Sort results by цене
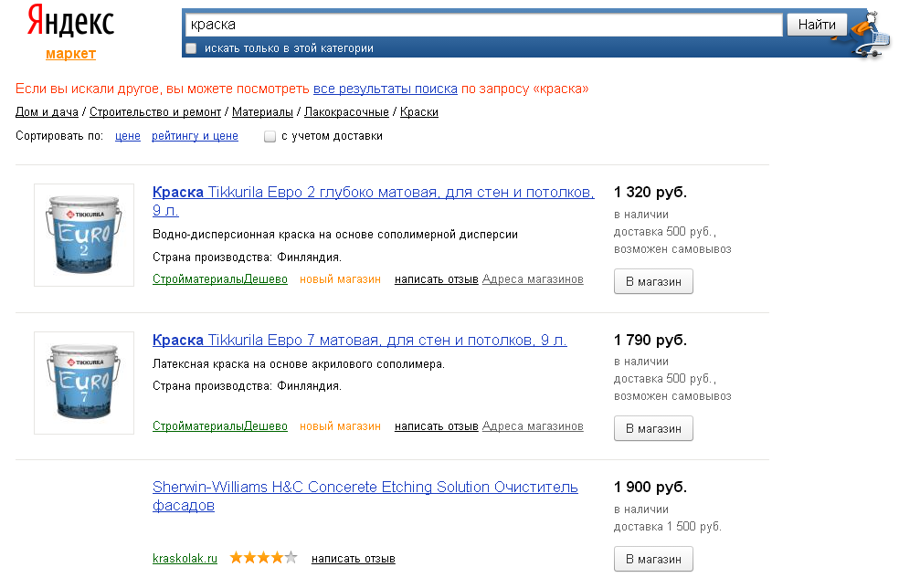The height and width of the screenshot is (588, 899). (128, 136)
